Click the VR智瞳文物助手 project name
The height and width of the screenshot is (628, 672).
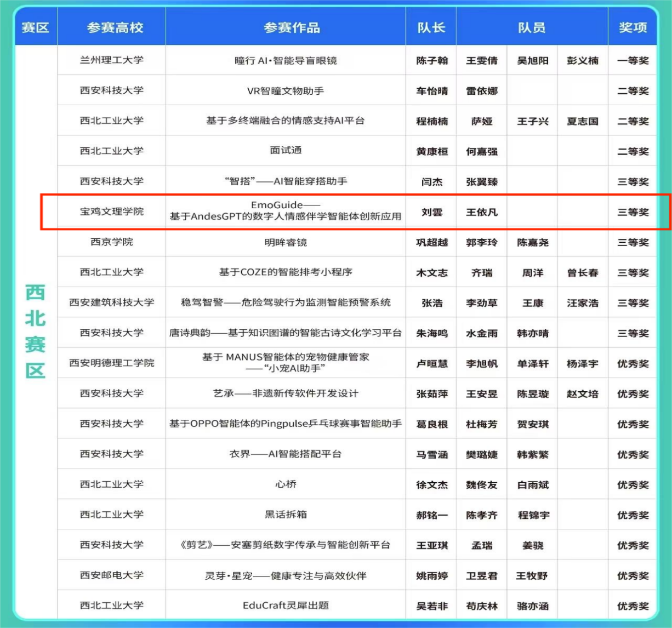[x=285, y=91]
